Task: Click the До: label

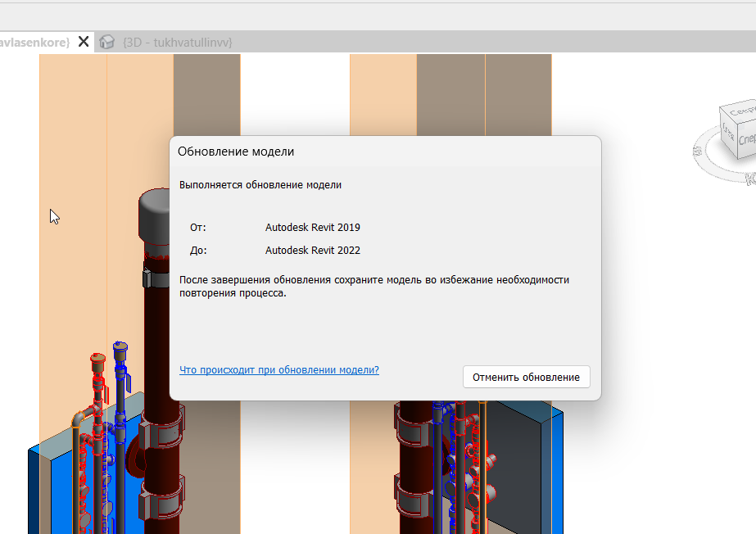Action: pos(198,251)
